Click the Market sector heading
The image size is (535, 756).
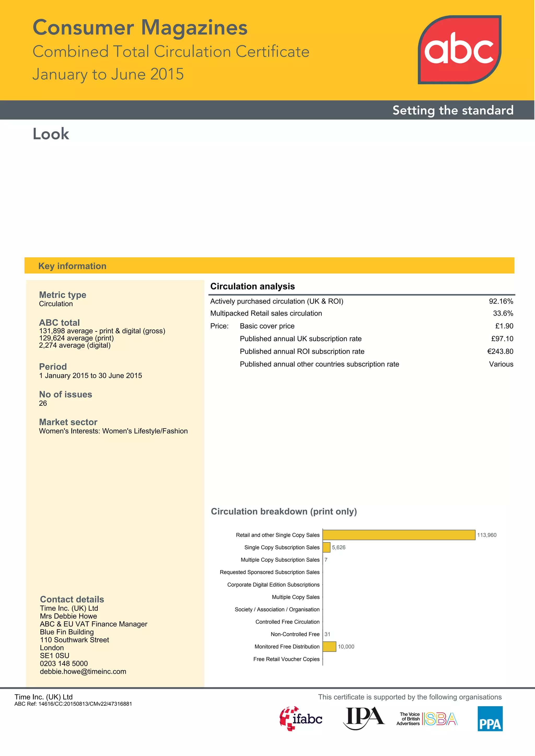(68, 422)
